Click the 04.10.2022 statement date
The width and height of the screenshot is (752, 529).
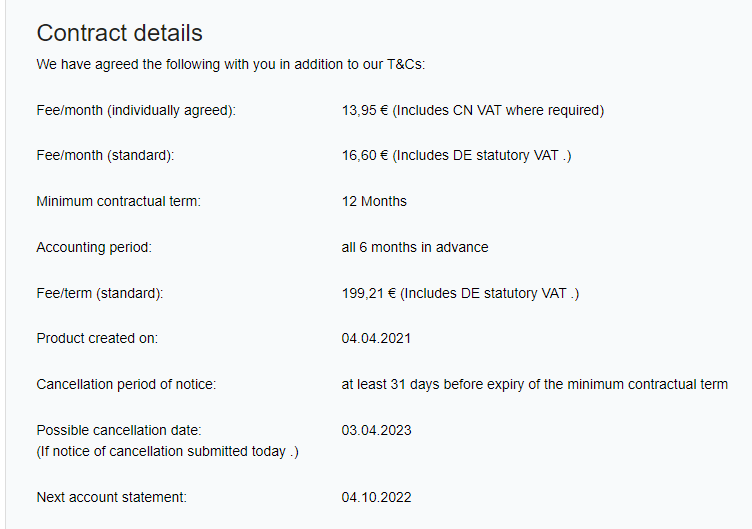pos(376,497)
